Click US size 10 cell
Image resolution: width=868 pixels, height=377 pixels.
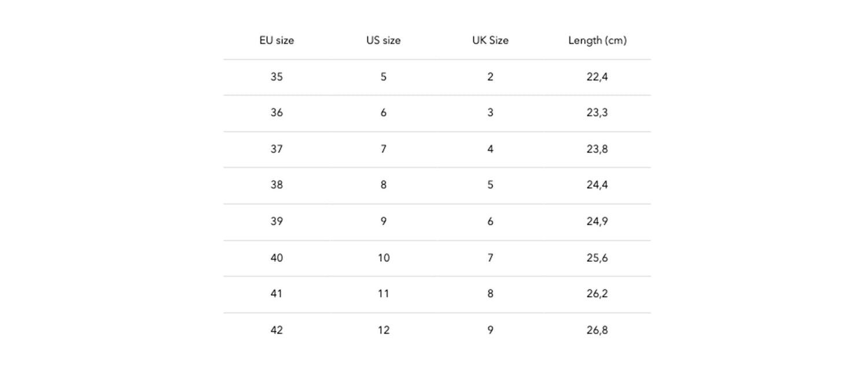384,258
